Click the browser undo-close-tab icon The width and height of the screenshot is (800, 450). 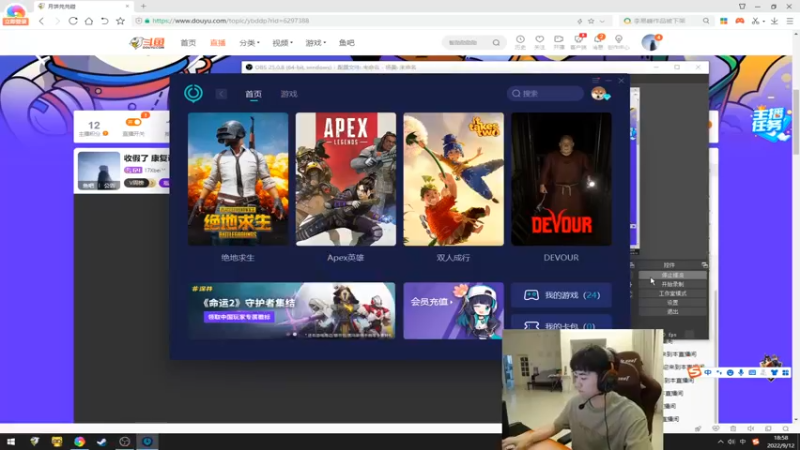point(105,21)
